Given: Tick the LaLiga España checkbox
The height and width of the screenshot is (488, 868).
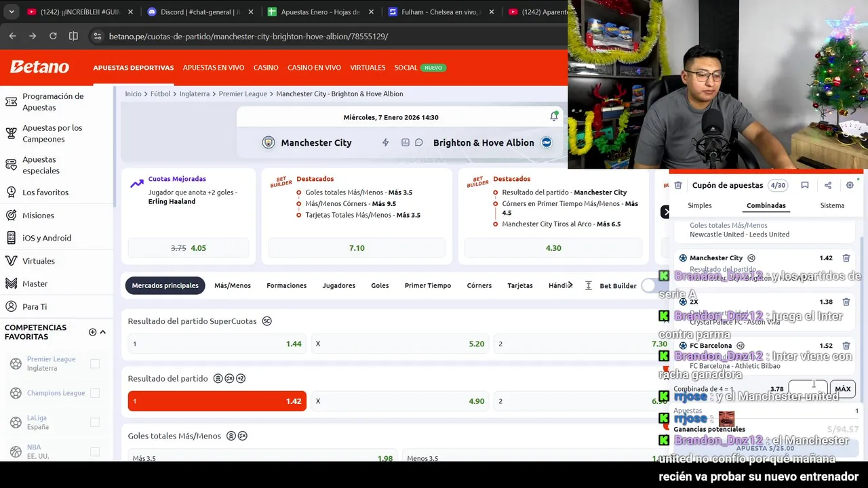Looking at the screenshot, I should coord(95,422).
